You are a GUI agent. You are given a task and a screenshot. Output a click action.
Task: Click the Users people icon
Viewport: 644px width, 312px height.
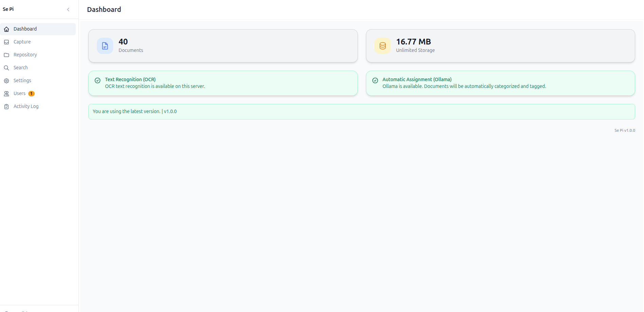tap(6, 94)
